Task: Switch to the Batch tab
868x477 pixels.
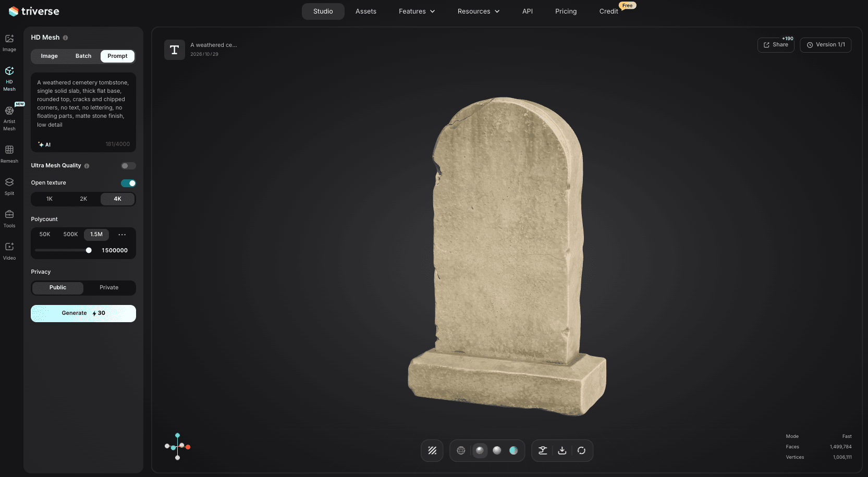Action: 83,56
